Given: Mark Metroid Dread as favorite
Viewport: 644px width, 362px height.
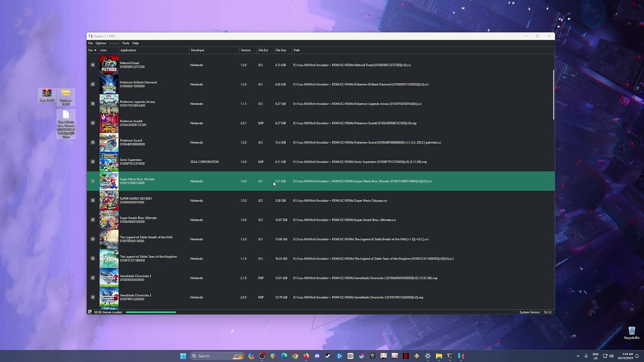Looking at the screenshot, I should 93,65.
